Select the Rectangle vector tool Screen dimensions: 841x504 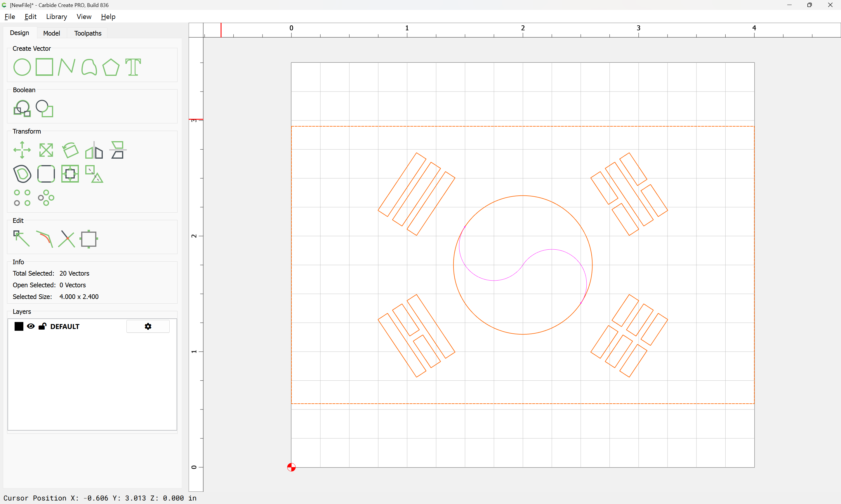pyautogui.click(x=44, y=67)
